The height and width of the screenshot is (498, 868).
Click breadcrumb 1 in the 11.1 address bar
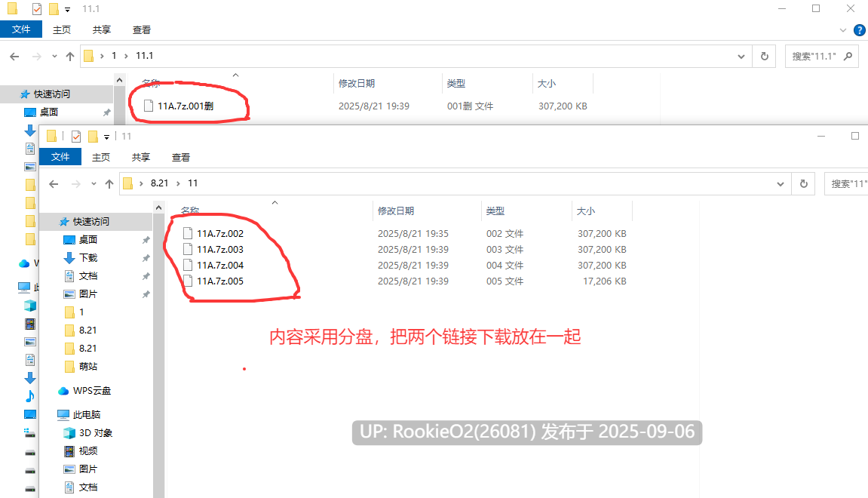pos(114,55)
